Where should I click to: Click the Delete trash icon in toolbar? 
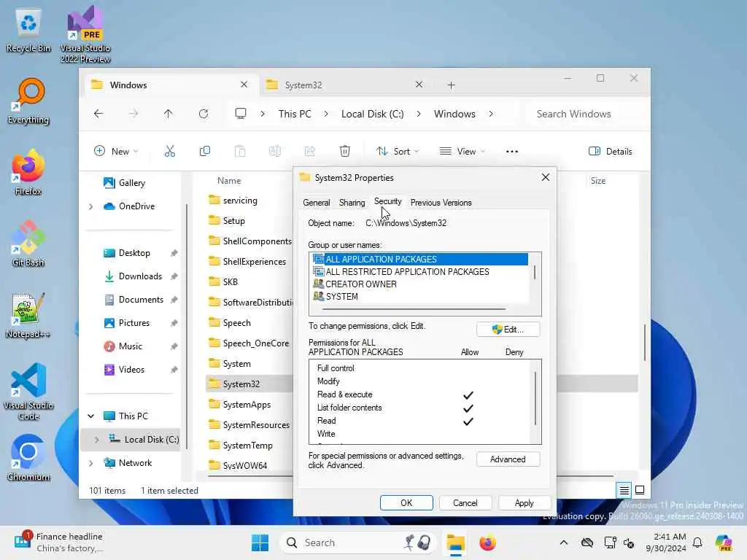[x=344, y=152]
